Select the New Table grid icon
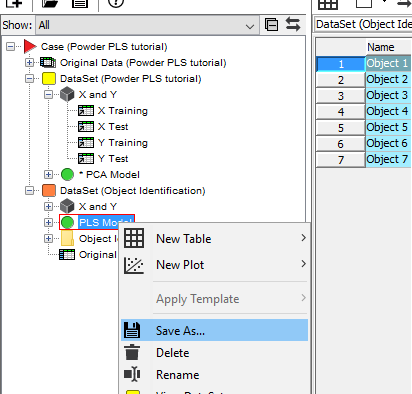Screen dimensions: 412x394 click(134, 238)
